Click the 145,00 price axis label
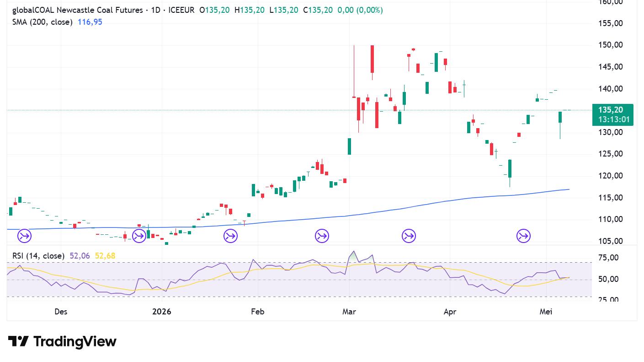 pos(611,67)
